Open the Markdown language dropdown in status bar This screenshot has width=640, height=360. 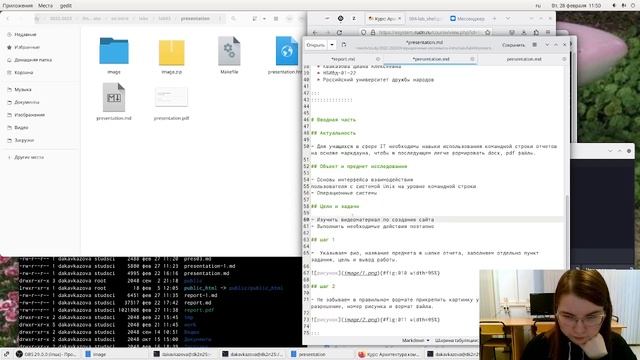click(x=416, y=340)
